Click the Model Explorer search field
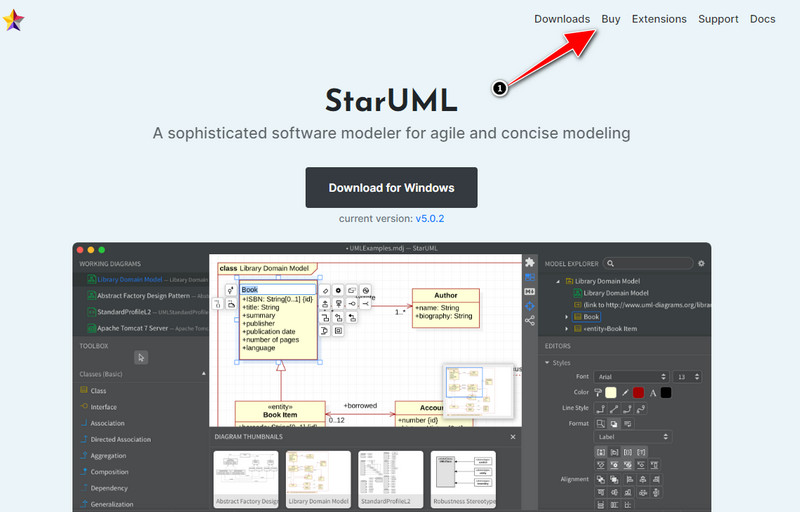 [x=648, y=263]
